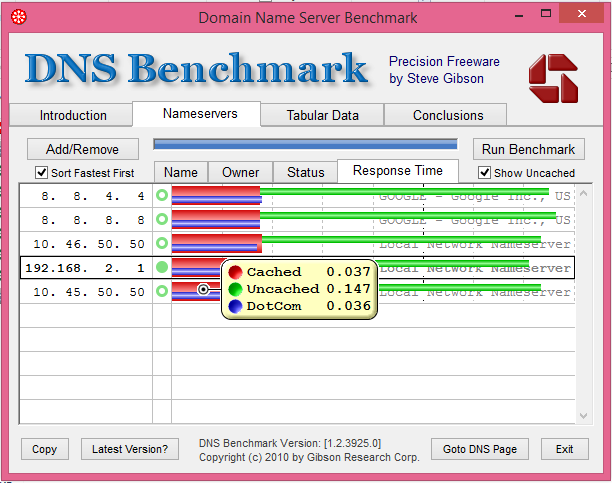The width and height of the screenshot is (612, 483).
Task: Click status circle for 8.8.8.8
Action: [x=162, y=219]
